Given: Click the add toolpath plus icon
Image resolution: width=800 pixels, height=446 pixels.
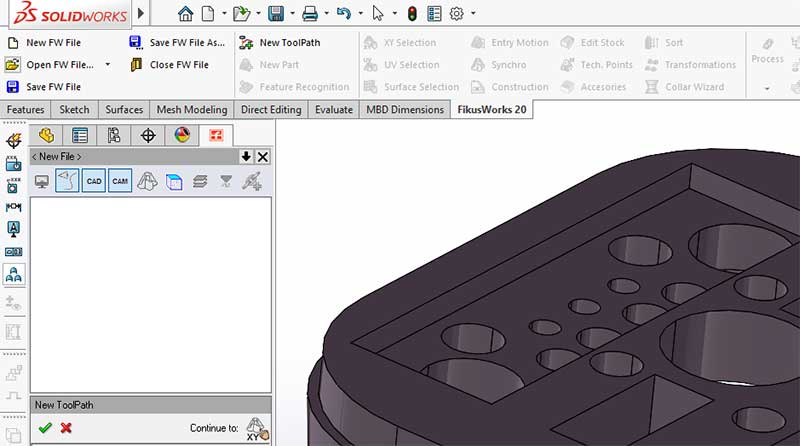Looking at the screenshot, I should 252,181.
